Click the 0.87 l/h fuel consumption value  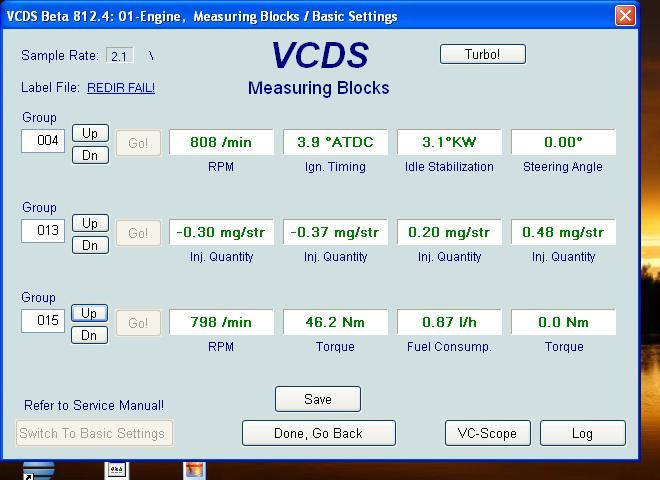click(x=450, y=322)
